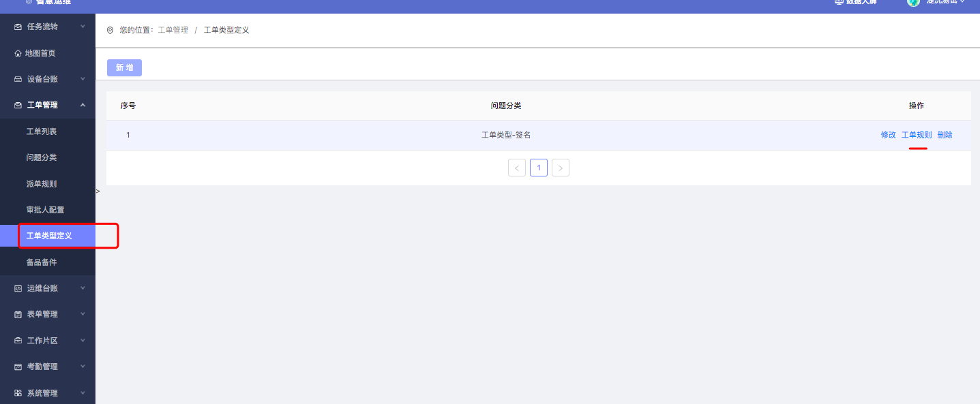Click the 地图首页 home icon
This screenshot has height=404, width=980.
(18, 53)
